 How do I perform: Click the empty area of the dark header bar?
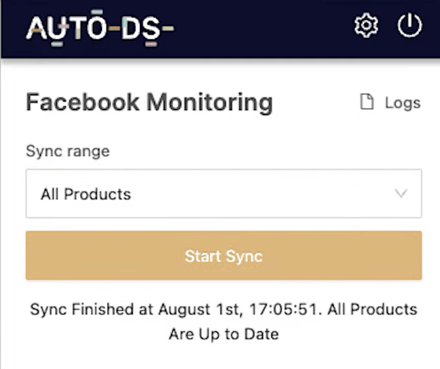[263, 28]
